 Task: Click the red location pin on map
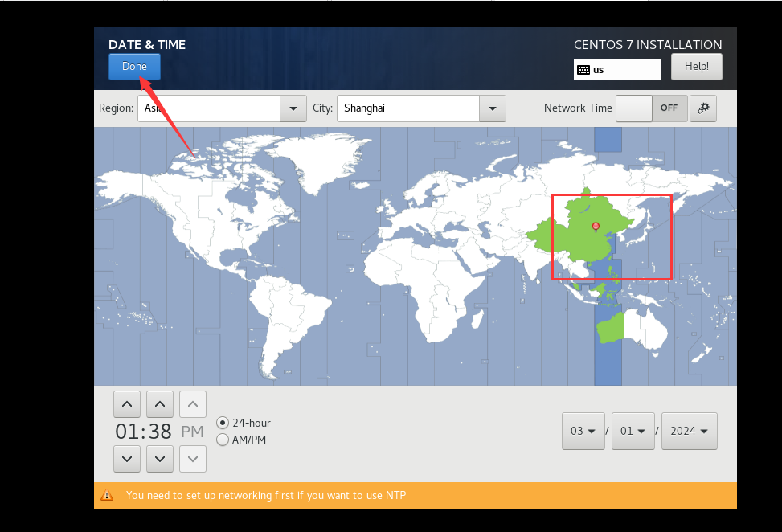tap(596, 227)
